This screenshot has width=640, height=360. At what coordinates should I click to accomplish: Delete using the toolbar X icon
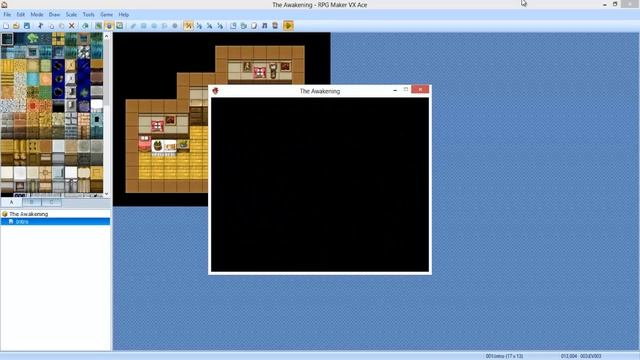click(71, 26)
